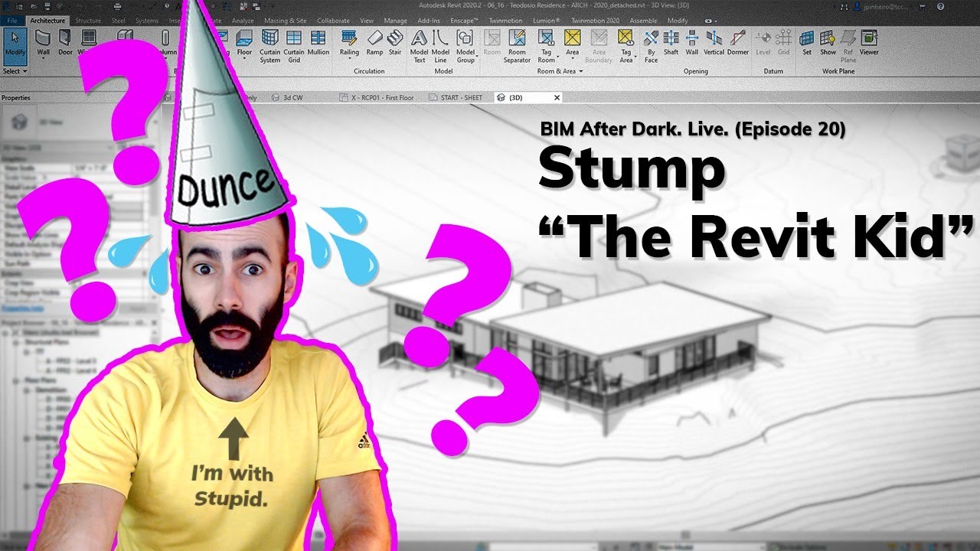Open the ribbon display options dropdown
The width and height of the screenshot is (980, 551).
click(x=710, y=21)
